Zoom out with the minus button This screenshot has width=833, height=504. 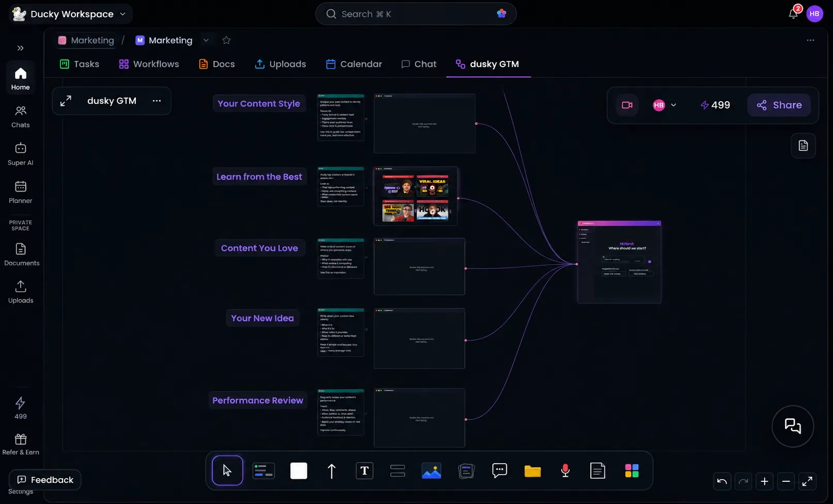786,481
